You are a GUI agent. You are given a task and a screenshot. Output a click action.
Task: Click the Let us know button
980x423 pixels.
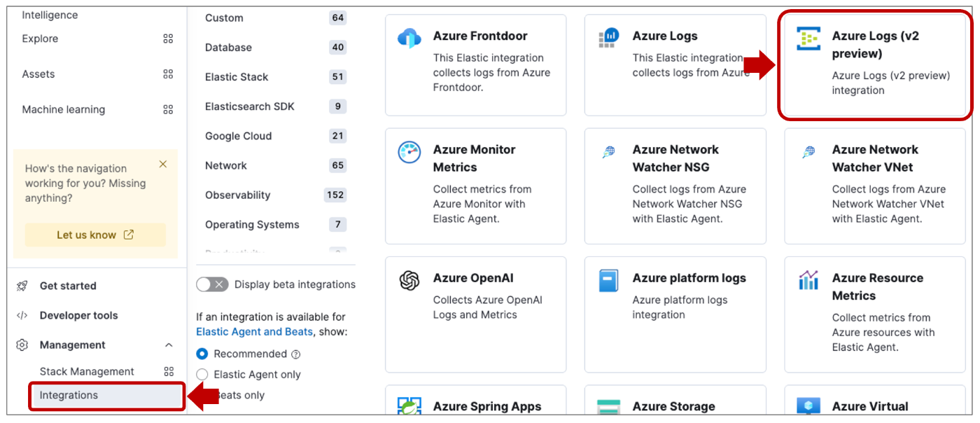95,235
